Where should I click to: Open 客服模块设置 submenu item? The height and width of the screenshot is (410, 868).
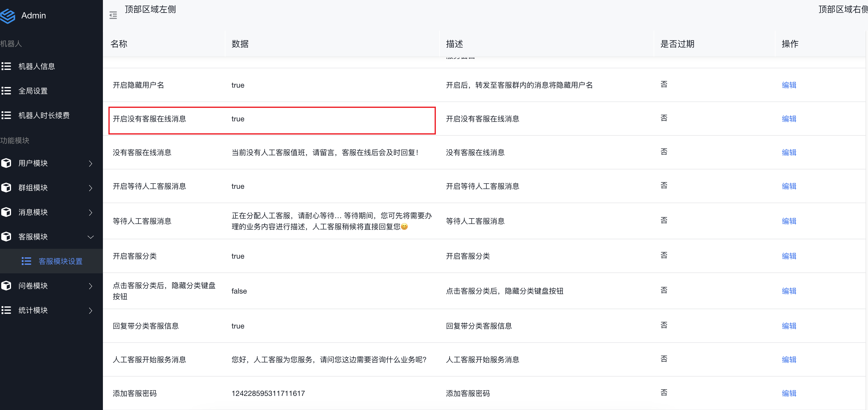[60, 261]
